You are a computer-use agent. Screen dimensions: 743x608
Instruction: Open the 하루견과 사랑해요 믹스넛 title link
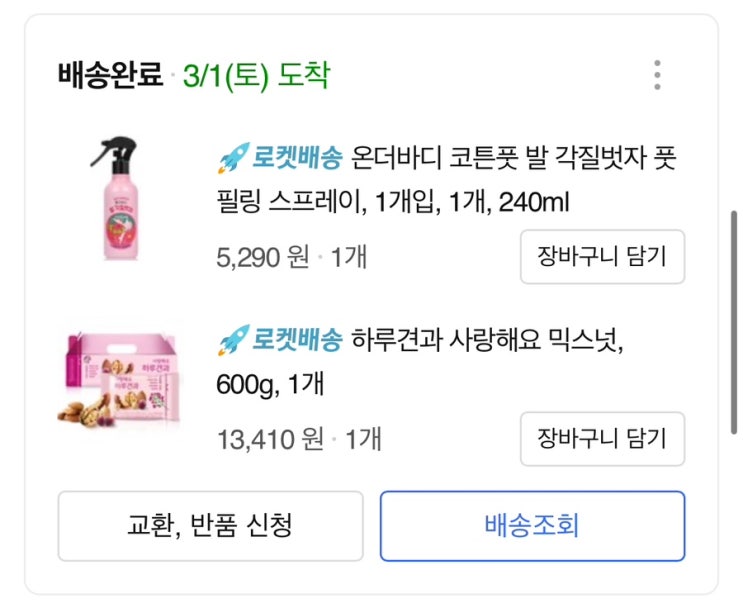coord(420,362)
